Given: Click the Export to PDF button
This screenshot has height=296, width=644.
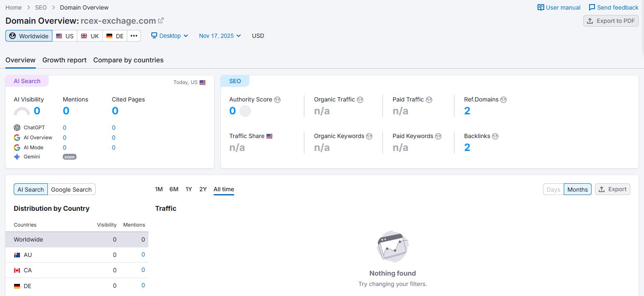Looking at the screenshot, I should 611,21.
